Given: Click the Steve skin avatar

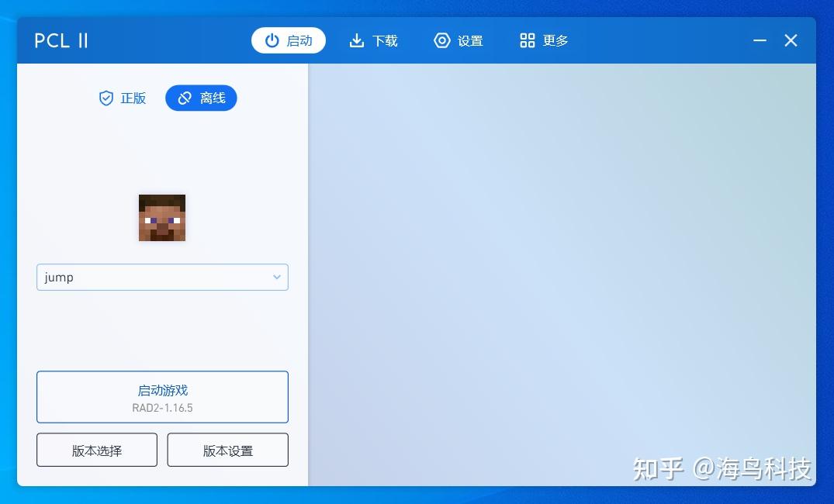Looking at the screenshot, I should (161, 218).
